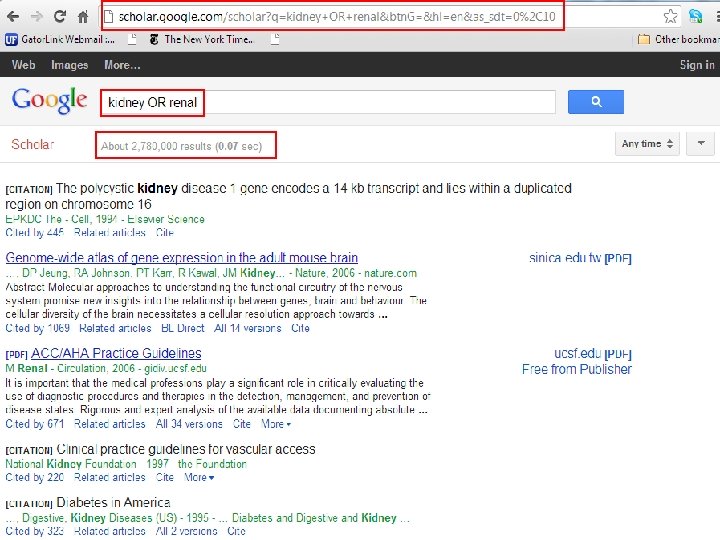Click the blue magnifier search button
The height and width of the screenshot is (540, 720).
(596, 102)
